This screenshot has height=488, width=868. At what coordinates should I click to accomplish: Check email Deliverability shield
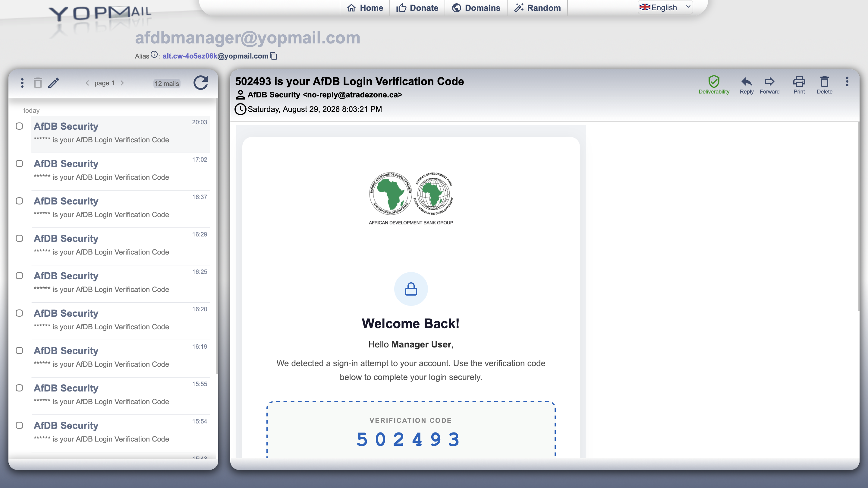click(x=714, y=85)
